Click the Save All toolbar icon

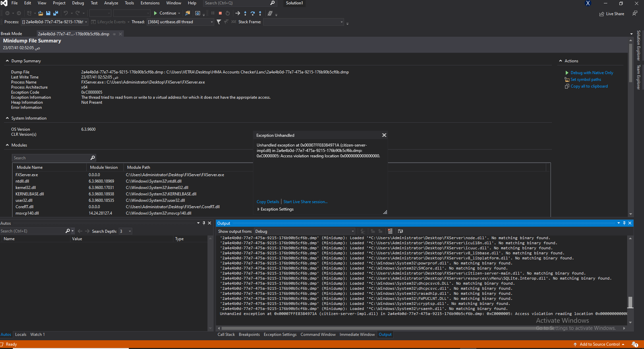(x=56, y=13)
